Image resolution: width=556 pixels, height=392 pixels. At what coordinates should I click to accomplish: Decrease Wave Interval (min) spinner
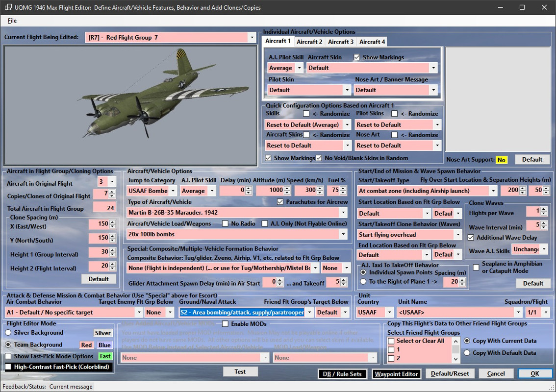point(544,227)
